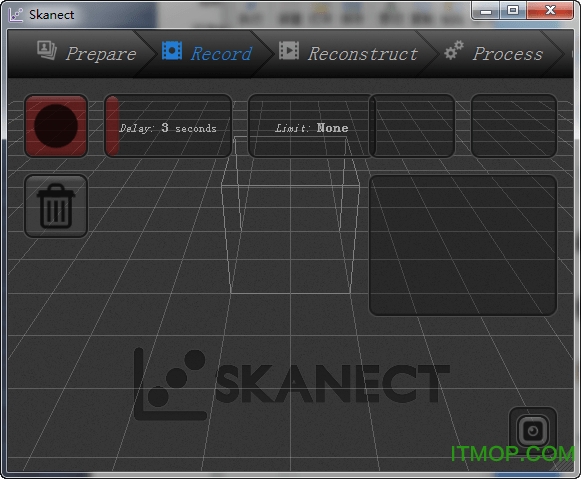
Task: Click the Limit label text
Action: (292, 128)
